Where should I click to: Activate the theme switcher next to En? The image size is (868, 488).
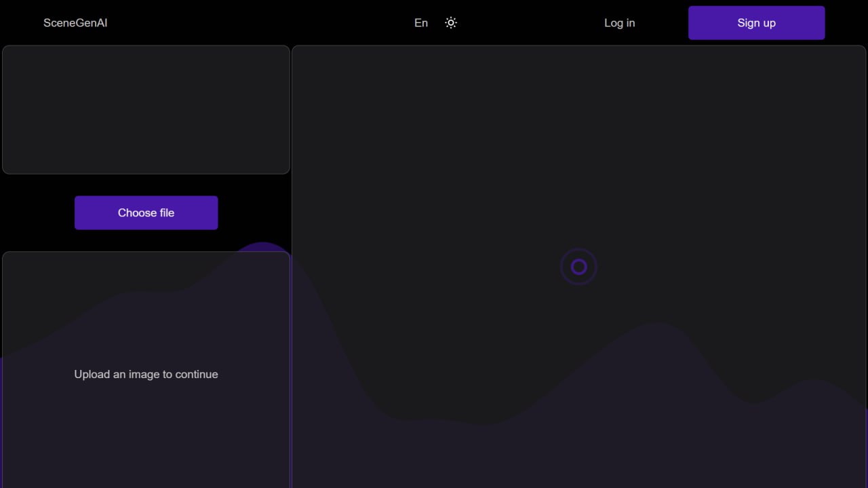point(451,22)
